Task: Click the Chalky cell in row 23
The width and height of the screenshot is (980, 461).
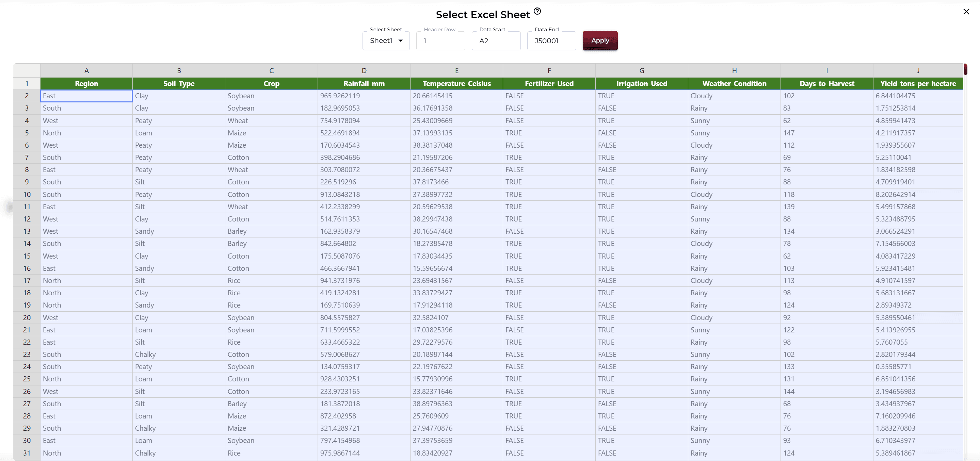Action: click(179, 354)
